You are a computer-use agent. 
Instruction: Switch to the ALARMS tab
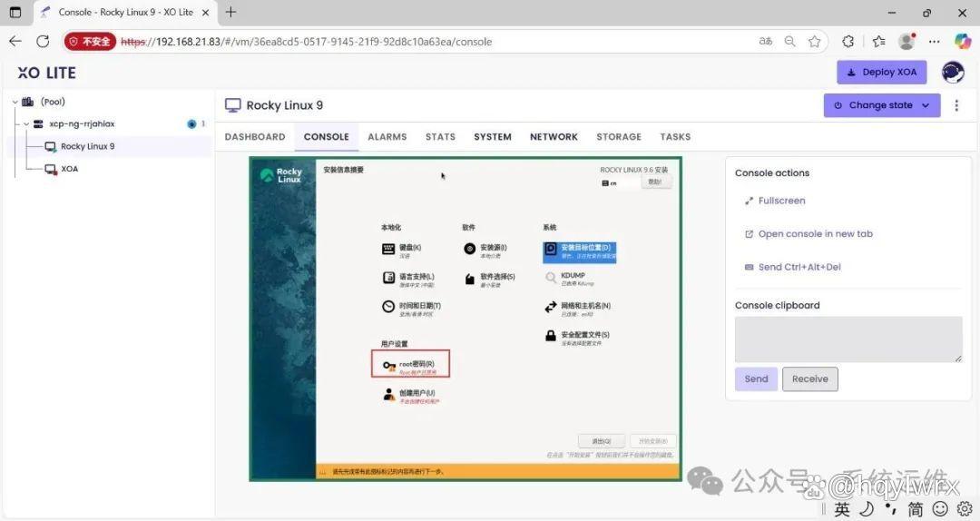[387, 137]
